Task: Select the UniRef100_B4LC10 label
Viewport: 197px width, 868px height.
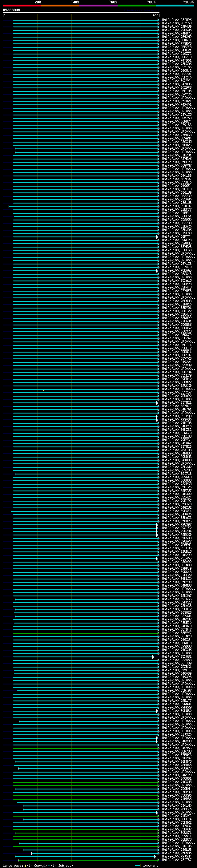Action: pyautogui.click(x=177, y=426)
